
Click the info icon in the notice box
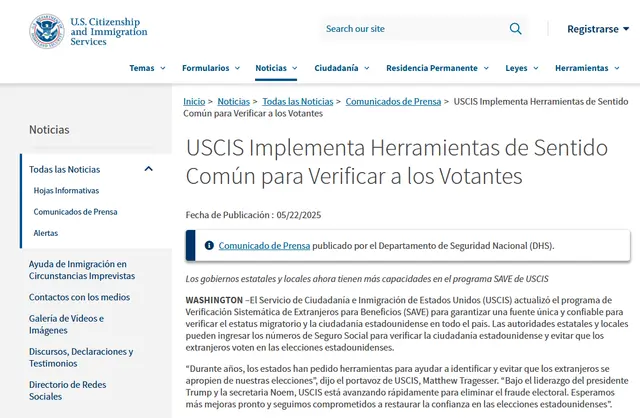[x=209, y=245]
